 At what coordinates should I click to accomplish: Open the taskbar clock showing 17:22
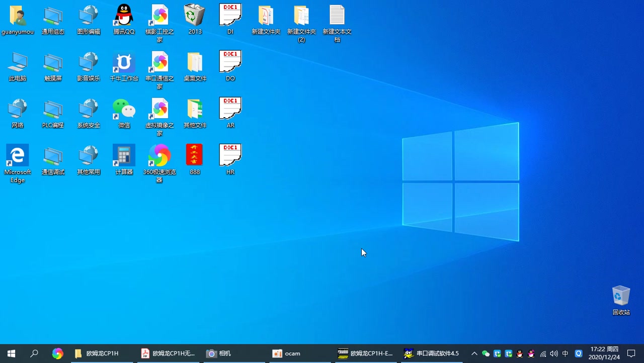(x=604, y=353)
